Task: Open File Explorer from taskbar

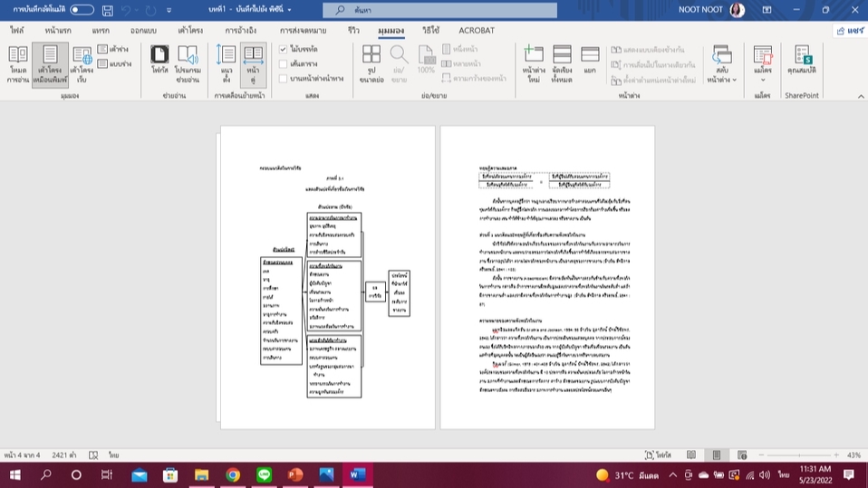Action: (201, 474)
